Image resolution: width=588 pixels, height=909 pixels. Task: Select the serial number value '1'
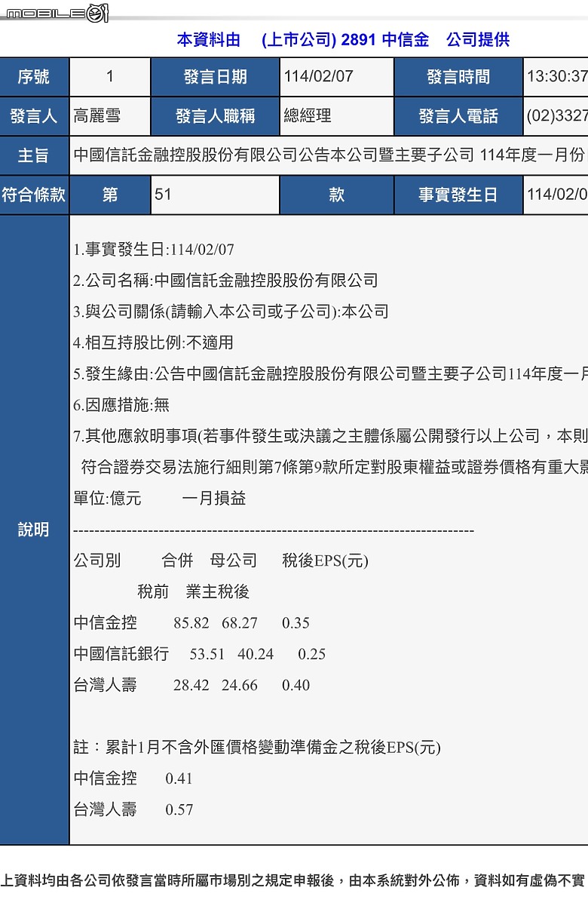pyautogui.click(x=110, y=77)
